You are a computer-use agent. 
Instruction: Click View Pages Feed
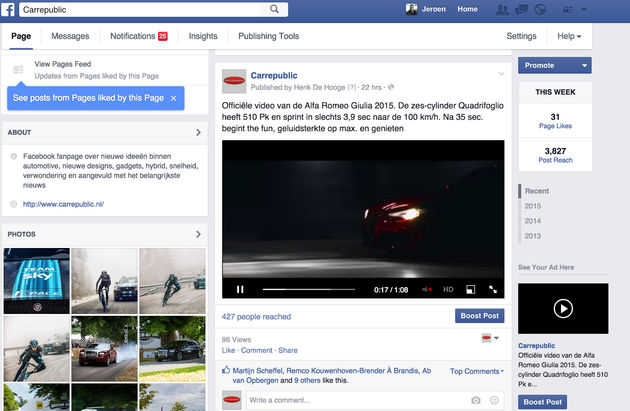pyautogui.click(x=63, y=64)
